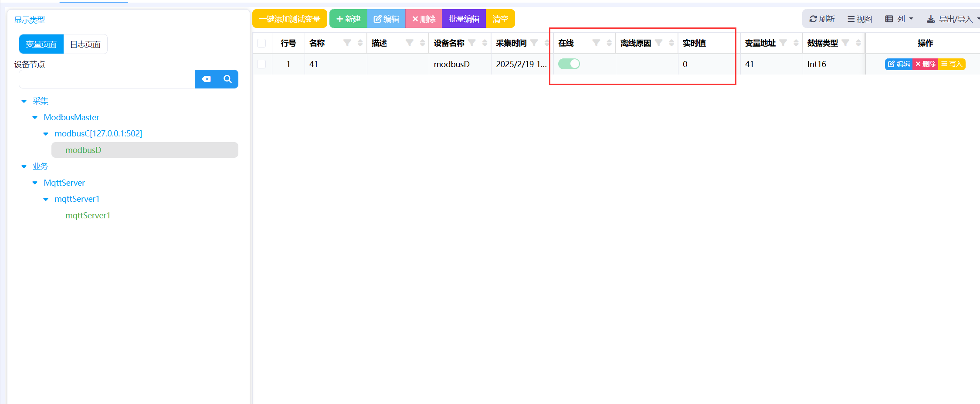Switch to the 日志页面 tab
980x404 pixels.
coord(85,44)
